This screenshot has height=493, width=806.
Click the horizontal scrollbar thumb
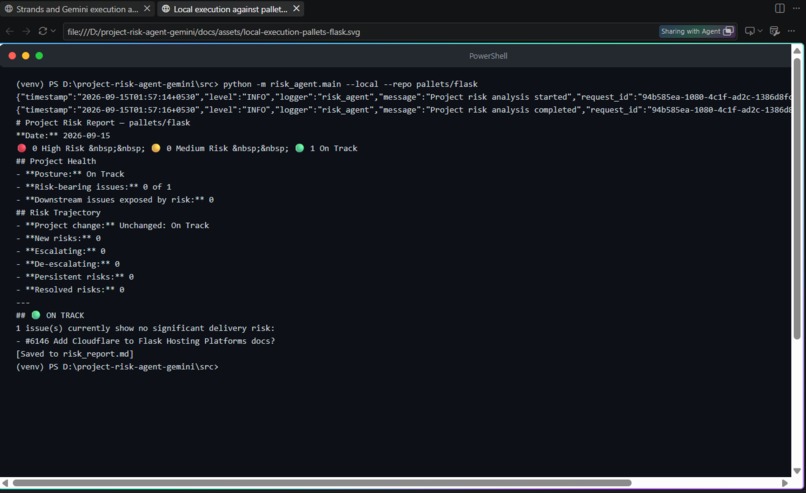(322, 483)
